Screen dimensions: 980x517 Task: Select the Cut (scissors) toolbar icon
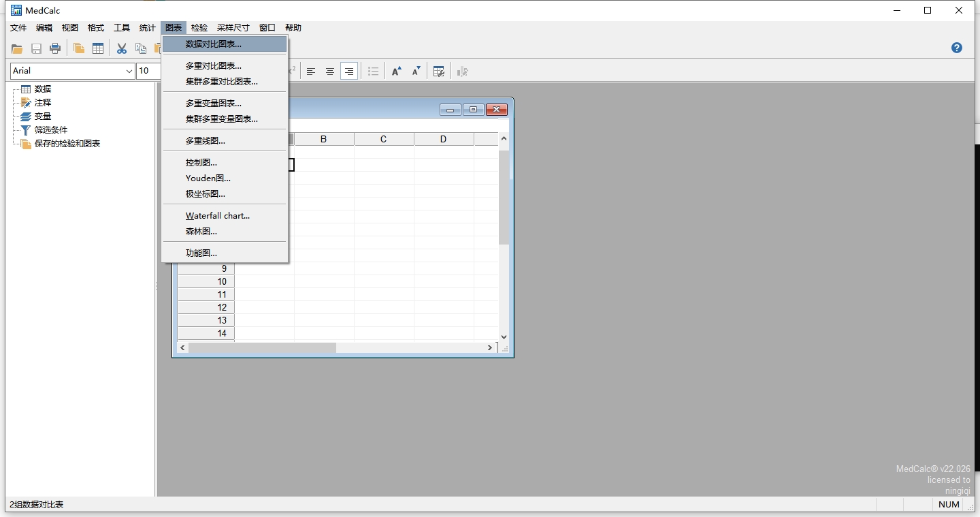[x=121, y=48]
